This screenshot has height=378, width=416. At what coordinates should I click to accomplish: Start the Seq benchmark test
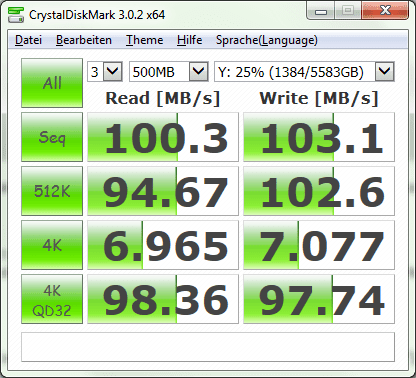(52, 137)
